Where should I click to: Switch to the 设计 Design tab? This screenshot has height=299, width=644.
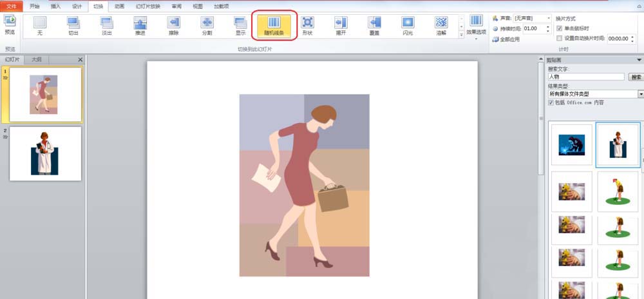pos(77,6)
